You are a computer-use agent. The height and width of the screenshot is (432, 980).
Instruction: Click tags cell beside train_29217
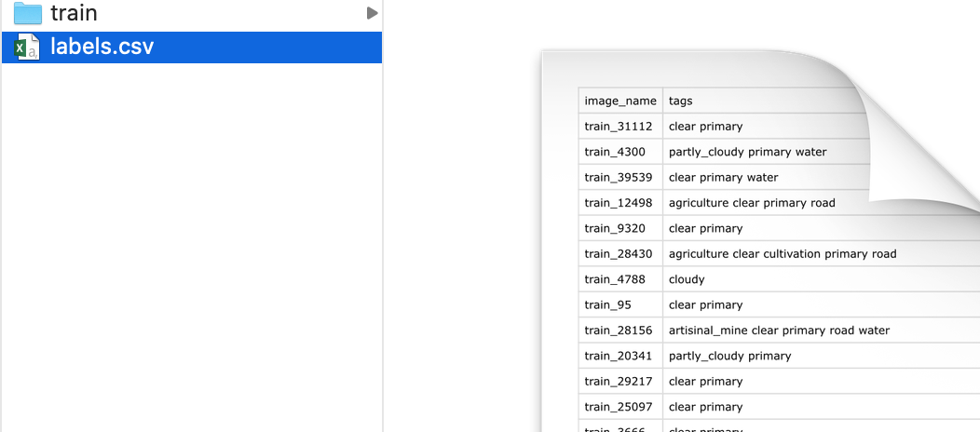822,382
